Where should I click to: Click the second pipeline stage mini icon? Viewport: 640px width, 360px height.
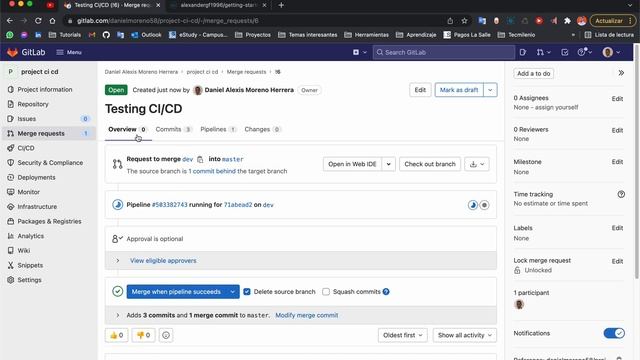tap(484, 205)
